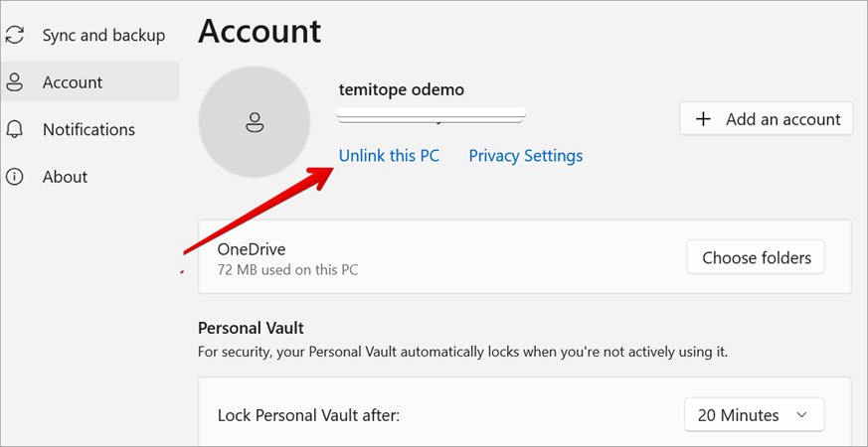868x447 pixels.
Task: Click the Notifications bell icon
Action: tap(15, 130)
